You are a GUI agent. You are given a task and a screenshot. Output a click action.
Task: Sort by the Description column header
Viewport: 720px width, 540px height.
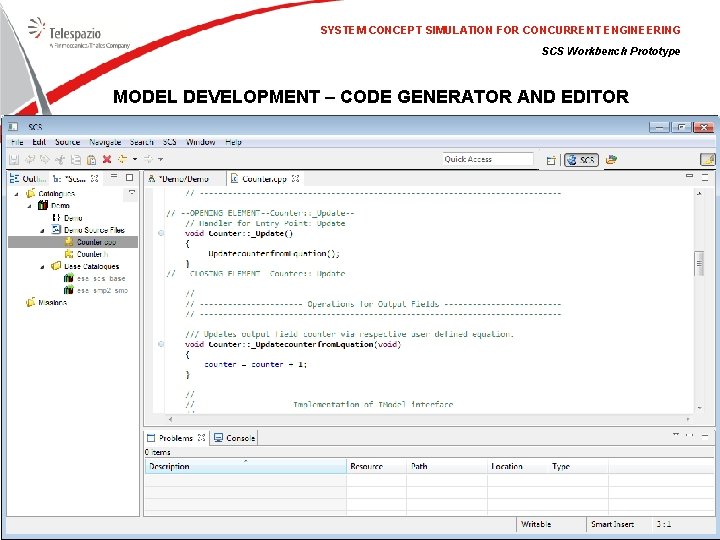pyautogui.click(x=246, y=466)
